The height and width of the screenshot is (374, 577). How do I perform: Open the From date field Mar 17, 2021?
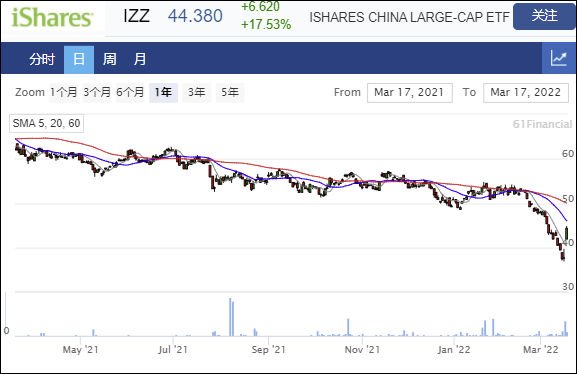coord(410,93)
